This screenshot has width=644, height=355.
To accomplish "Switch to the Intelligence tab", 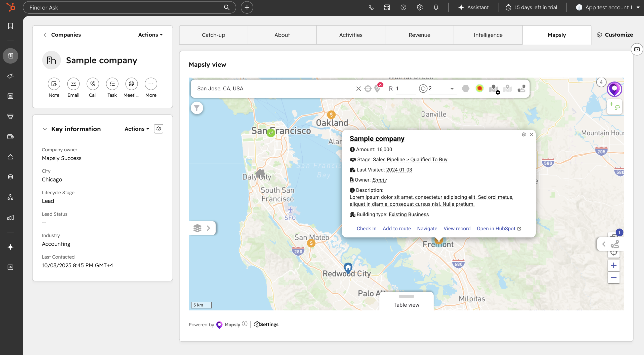I will (488, 35).
